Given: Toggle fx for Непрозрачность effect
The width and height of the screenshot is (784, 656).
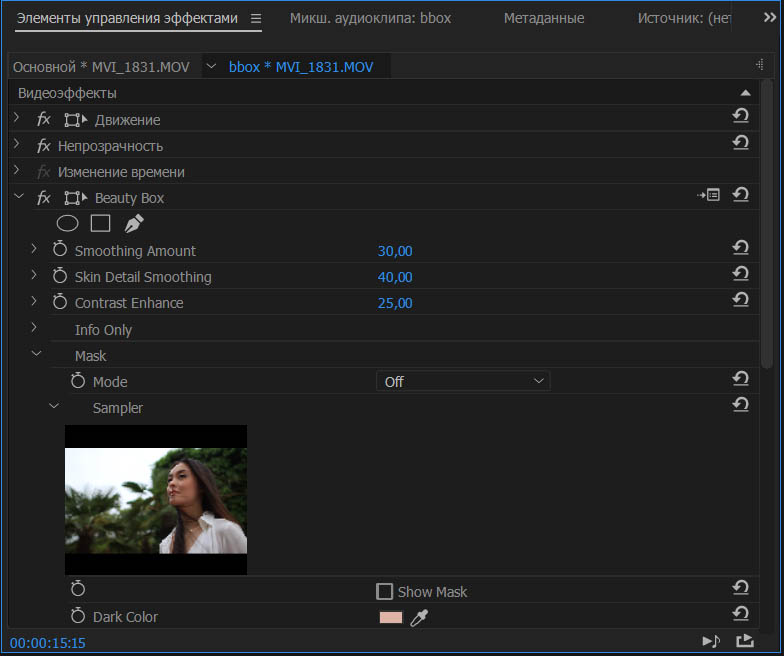Looking at the screenshot, I should click(44, 146).
